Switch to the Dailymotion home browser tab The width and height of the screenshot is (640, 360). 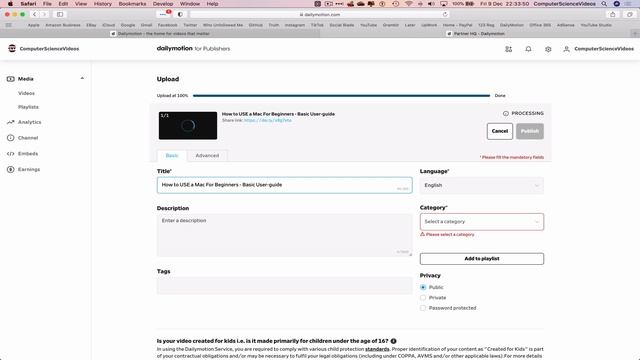[160, 33]
